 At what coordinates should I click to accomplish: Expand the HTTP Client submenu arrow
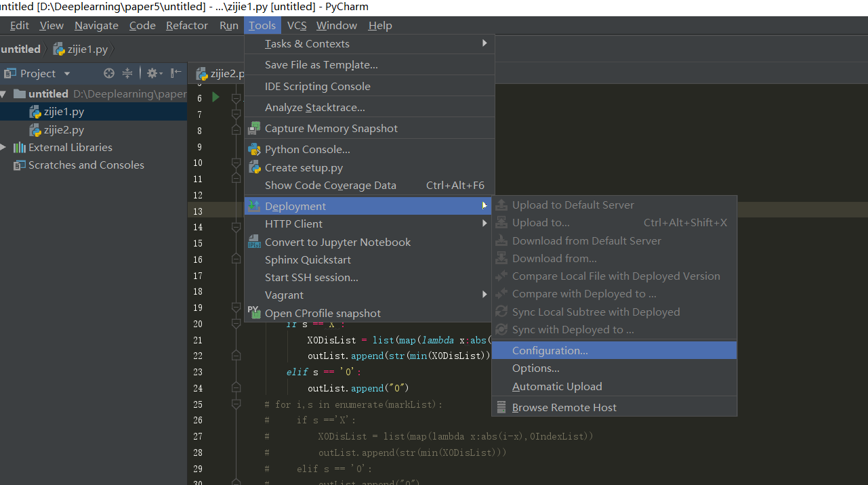[484, 224]
